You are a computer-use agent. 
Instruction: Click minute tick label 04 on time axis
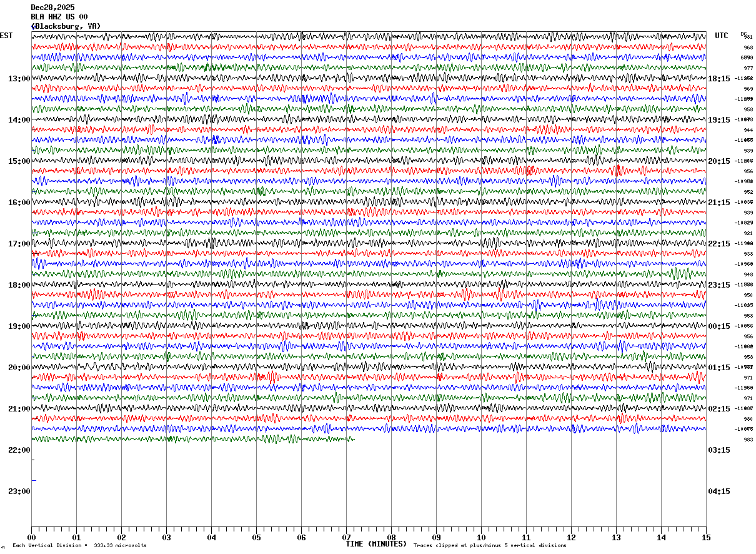tap(211, 538)
